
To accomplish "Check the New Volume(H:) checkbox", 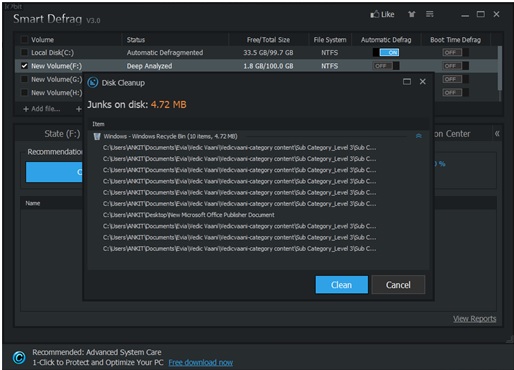I will click(24, 92).
